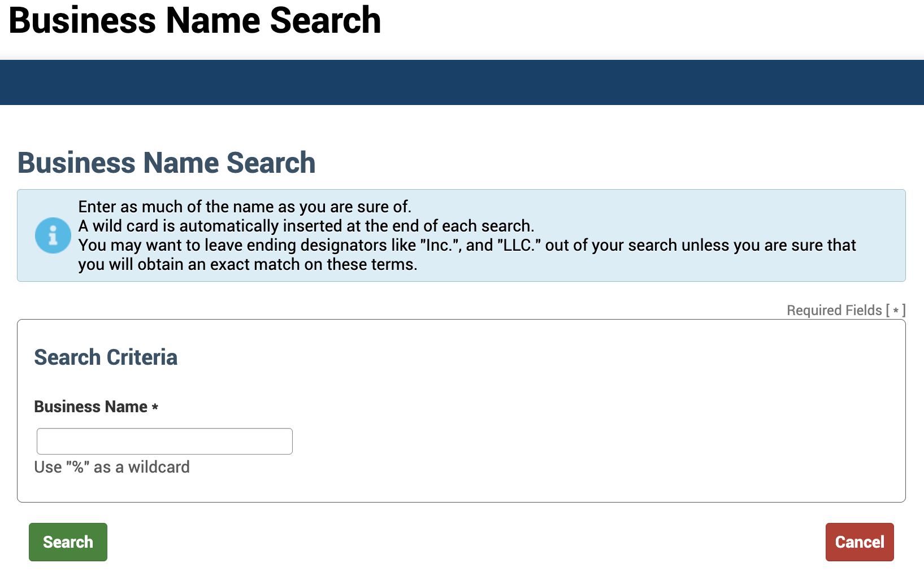
Task: Click the quoted "Inc." text in the notice
Action: coord(441,245)
